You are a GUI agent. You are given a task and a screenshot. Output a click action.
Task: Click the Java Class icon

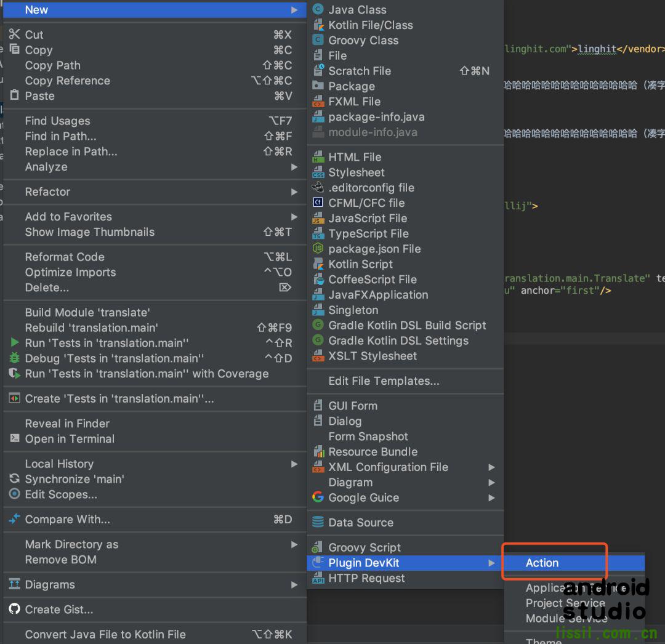(x=318, y=9)
